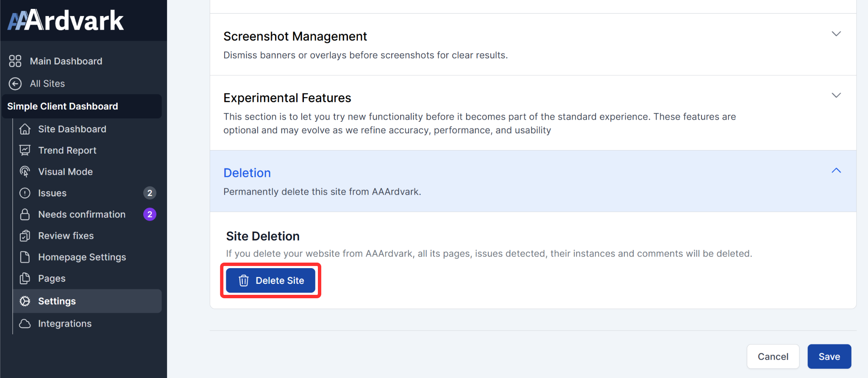The height and width of the screenshot is (378, 868).
Task: Click the Pages documents icon
Action: pyautogui.click(x=25, y=278)
